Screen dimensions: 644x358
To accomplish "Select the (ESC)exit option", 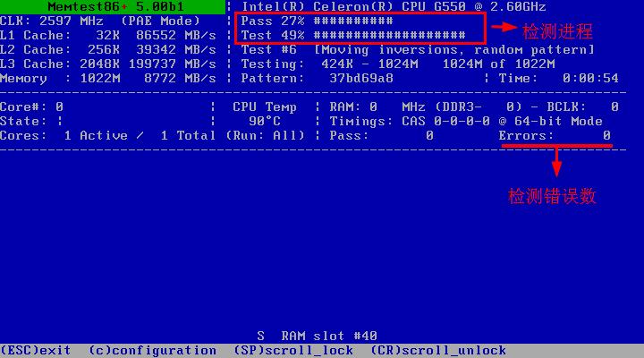I will 35,351.
